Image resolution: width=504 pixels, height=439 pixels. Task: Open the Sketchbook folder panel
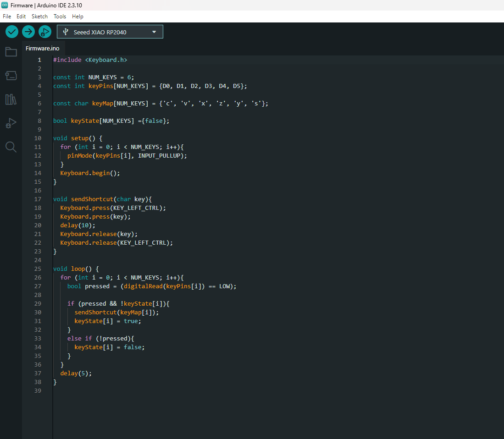[11, 52]
